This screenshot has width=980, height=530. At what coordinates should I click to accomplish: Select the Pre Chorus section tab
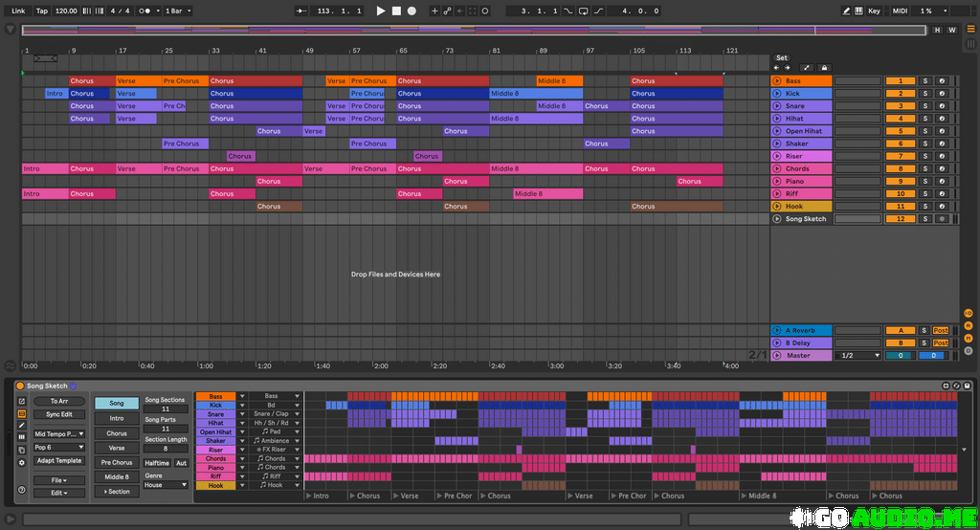(116, 462)
